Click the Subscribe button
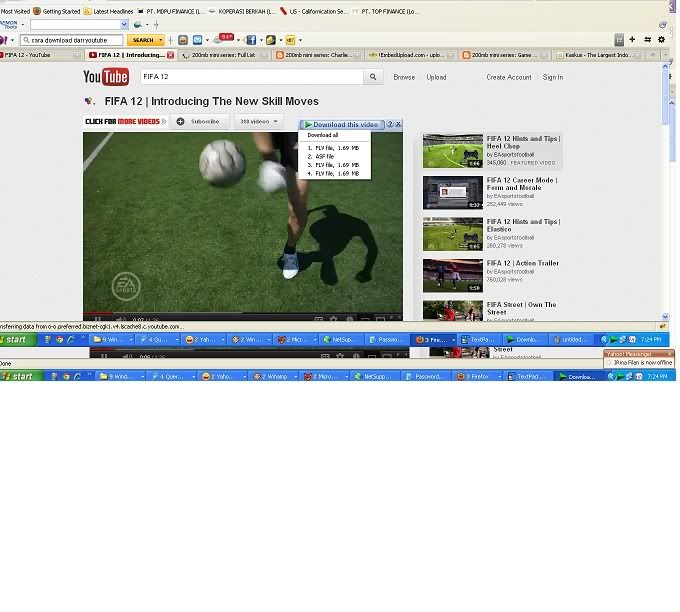 pyautogui.click(x=199, y=121)
